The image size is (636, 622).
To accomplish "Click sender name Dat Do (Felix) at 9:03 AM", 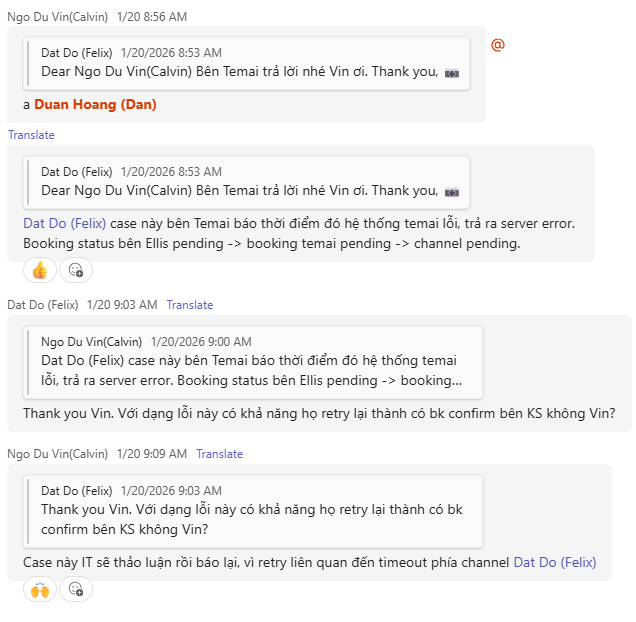I will pyautogui.click(x=42, y=305).
